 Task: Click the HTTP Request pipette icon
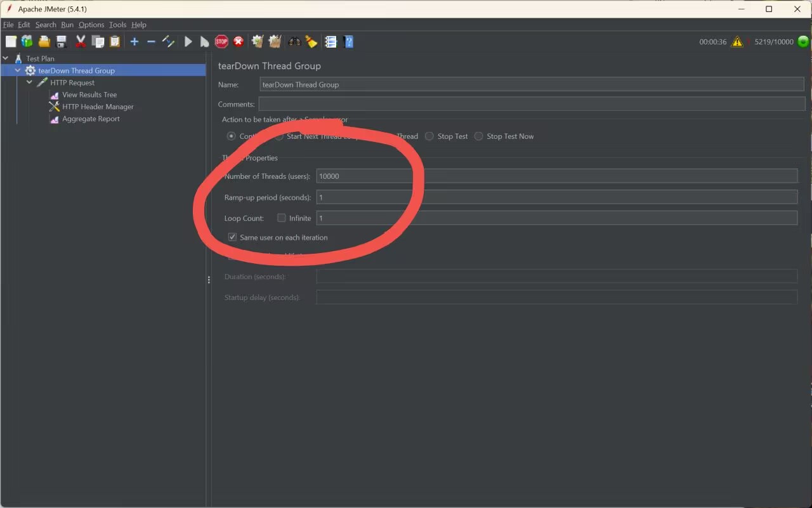(x=43, y=82)
